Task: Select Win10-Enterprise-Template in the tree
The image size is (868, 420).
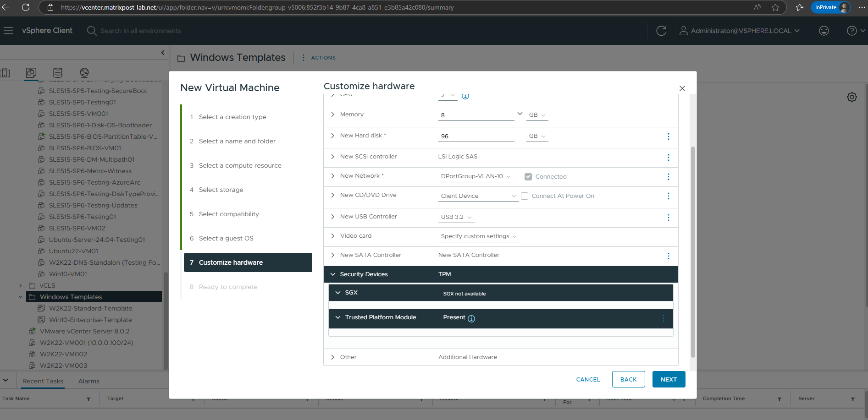Action: pyautogui.click(x=90, y=320)
